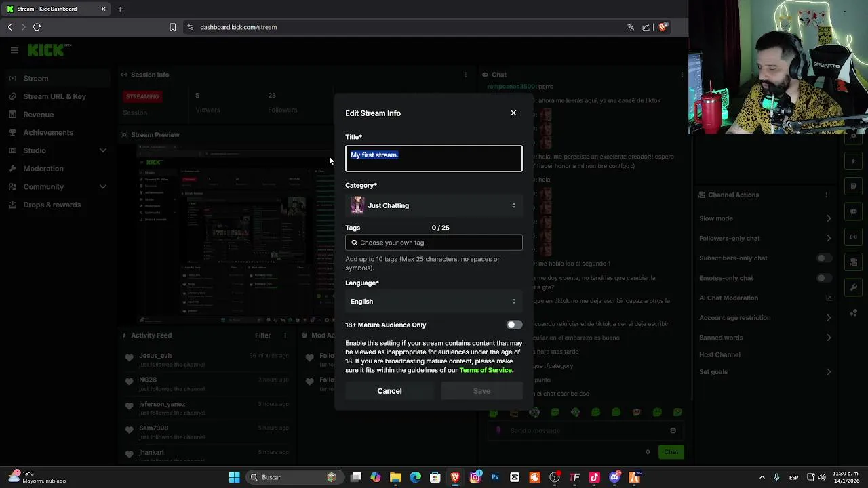
Task: Open Chat panel options menu
Action: click(x=682, y=75)
